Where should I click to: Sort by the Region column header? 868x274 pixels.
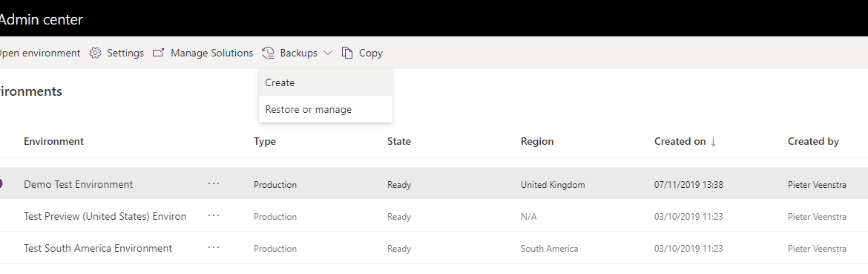tap(537, 141)
